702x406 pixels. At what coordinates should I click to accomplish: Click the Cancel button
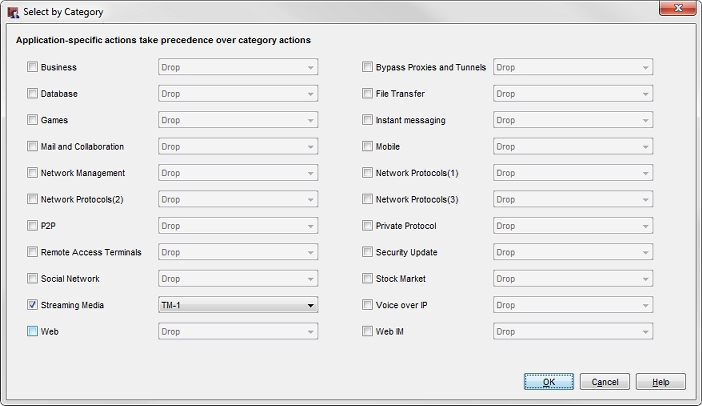pyautogui.click(x=605, y=382)
